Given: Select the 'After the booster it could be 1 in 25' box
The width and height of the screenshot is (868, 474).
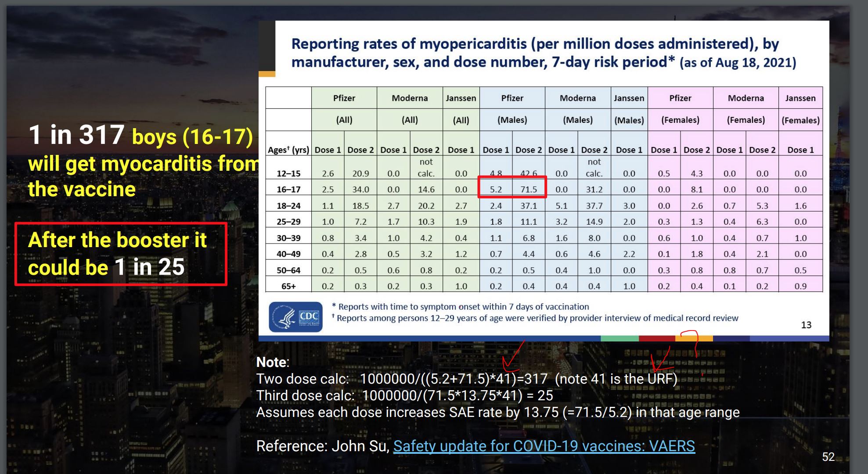Looking at the screenshot, I should [x=121, y=254].
